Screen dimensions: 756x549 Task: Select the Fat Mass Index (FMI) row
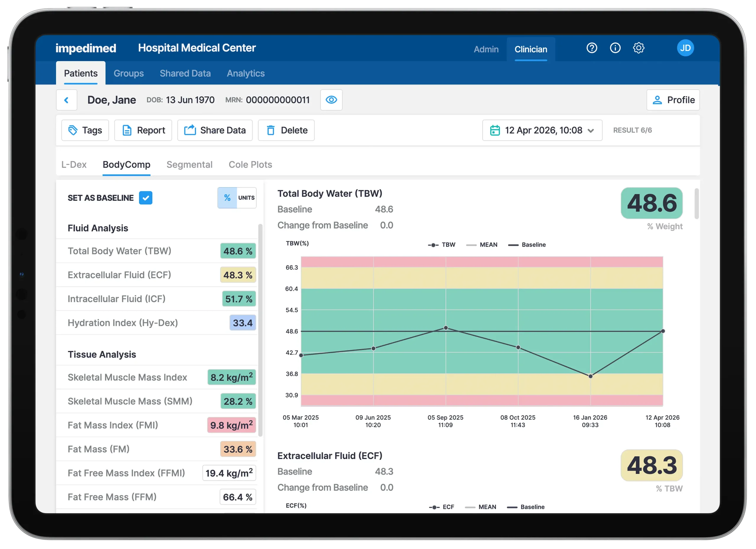(157, 425)
